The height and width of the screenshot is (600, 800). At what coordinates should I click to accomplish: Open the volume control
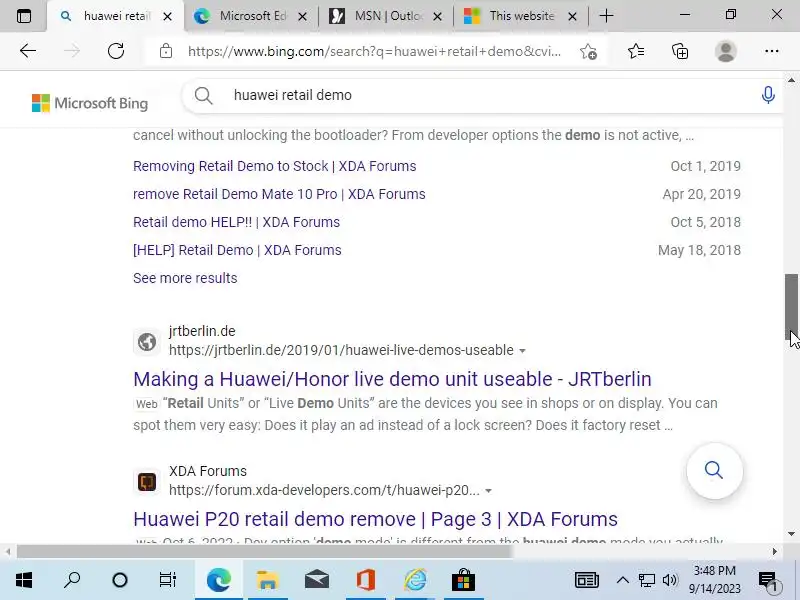[x=669, y=580]
